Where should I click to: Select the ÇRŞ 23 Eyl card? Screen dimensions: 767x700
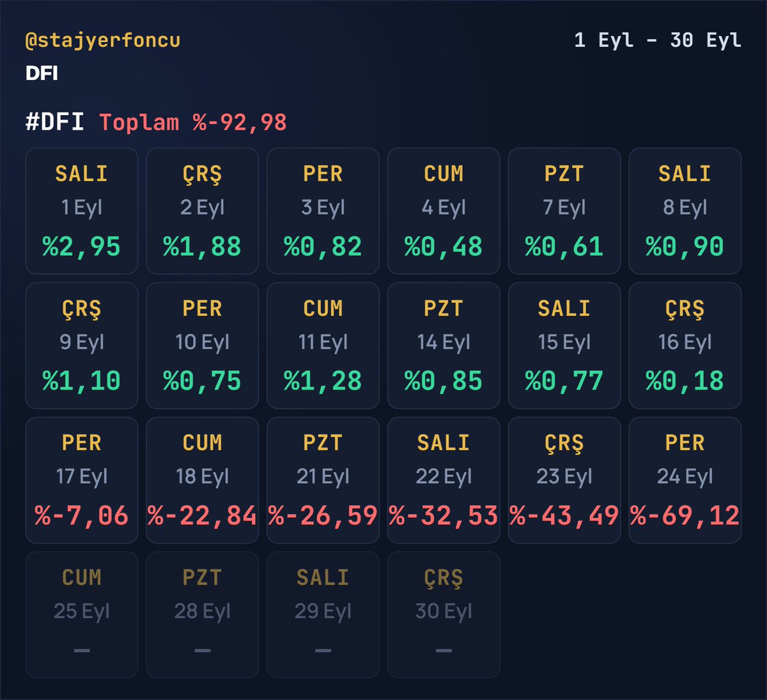tap(564, 480)
